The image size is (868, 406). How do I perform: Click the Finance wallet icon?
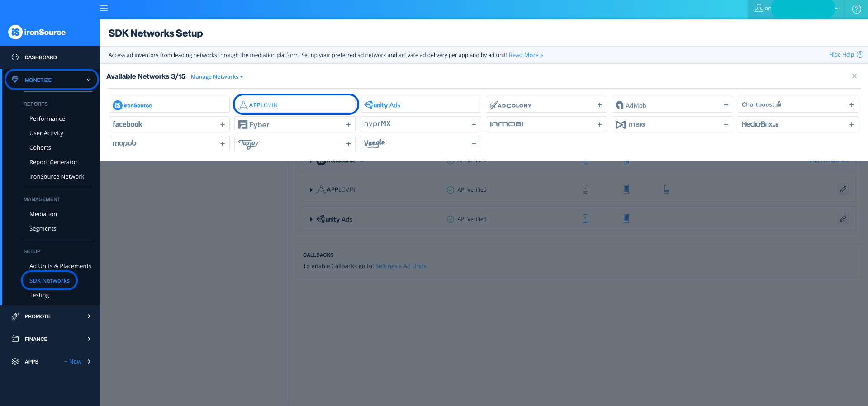tap(15, 339)
